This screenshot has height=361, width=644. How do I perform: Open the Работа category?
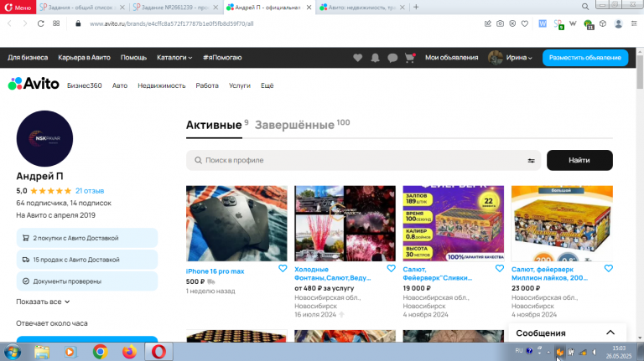pyautogui.click(x=207, y=85)
